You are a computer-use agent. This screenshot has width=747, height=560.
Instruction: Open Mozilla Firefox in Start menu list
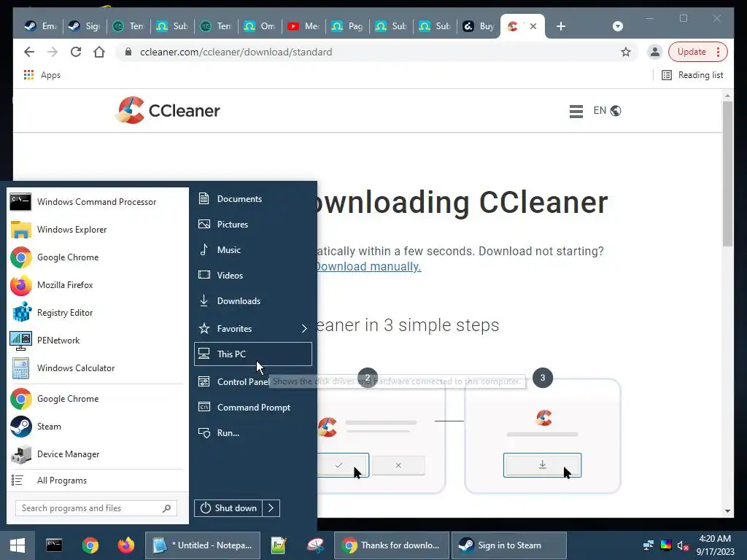(96, 285)
